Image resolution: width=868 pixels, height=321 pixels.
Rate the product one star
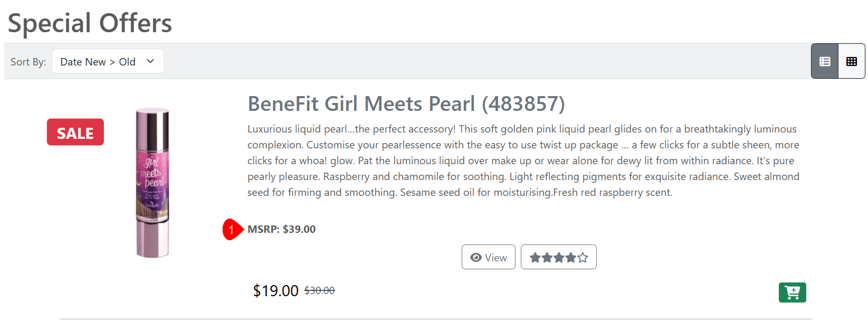point(535,258)
